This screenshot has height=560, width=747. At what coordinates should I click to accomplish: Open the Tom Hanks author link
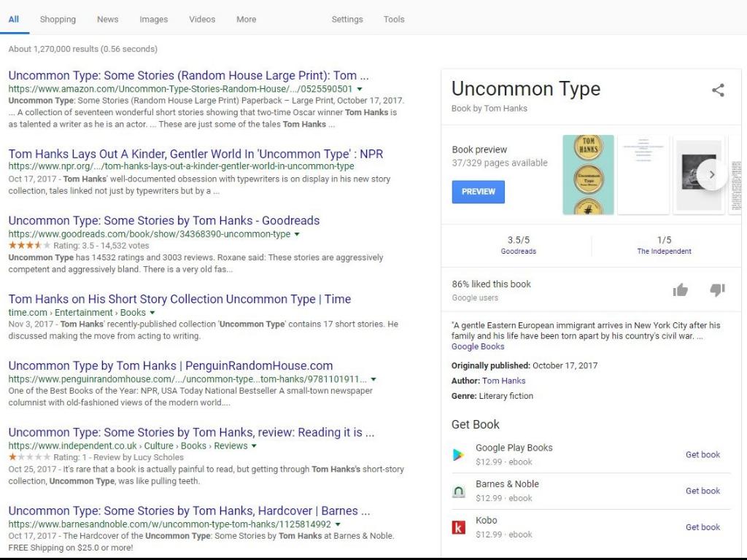tap(503, 381)
